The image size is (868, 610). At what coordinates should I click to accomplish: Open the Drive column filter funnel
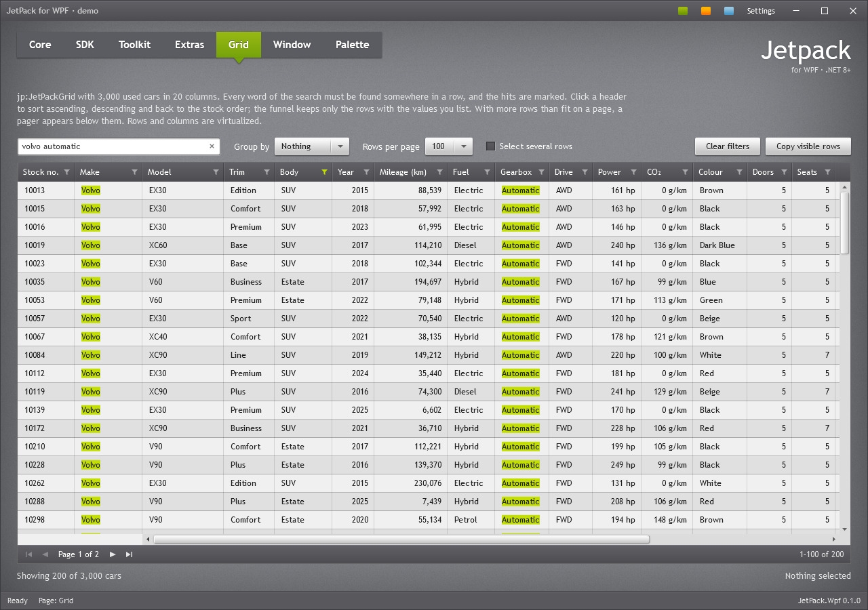(585, 172)
